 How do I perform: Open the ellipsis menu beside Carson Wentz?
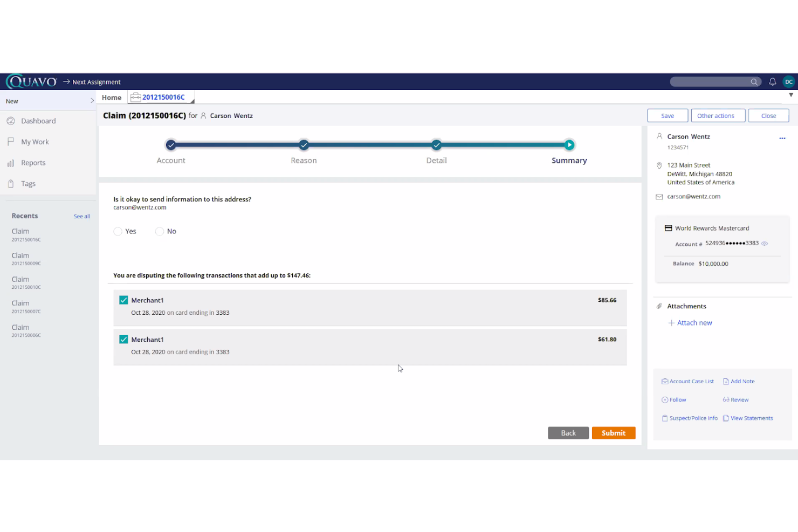(782, 138)
